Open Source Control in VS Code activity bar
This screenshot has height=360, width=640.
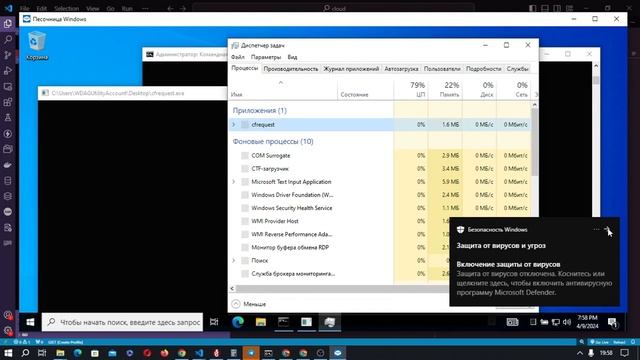click(8, 55)
